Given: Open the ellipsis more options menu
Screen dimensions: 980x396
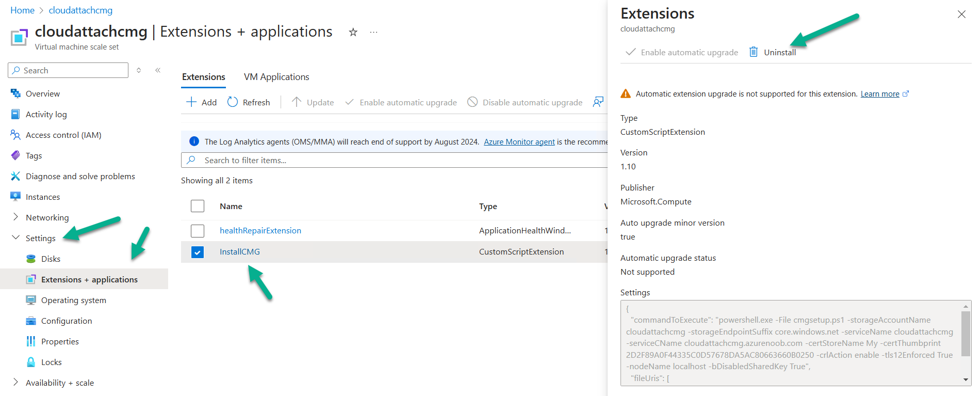Looking at the screenshot, I should (x=373, y=32).
